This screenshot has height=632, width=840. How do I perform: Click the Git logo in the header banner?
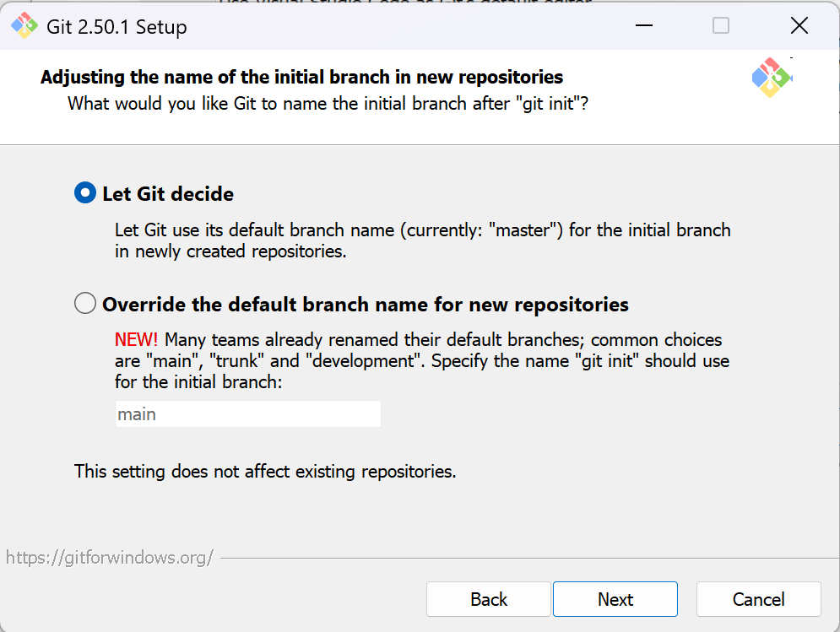[x=772, y=78]
